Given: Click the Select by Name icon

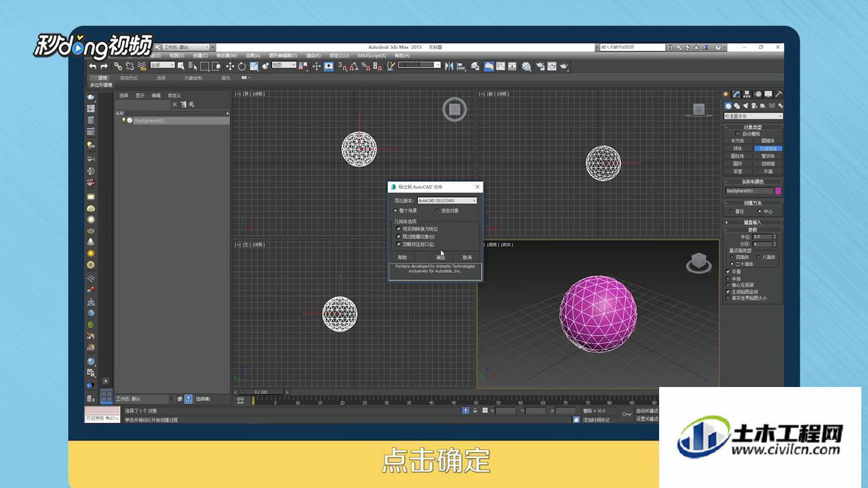Looking at the screenshot, I should point(193,66).
